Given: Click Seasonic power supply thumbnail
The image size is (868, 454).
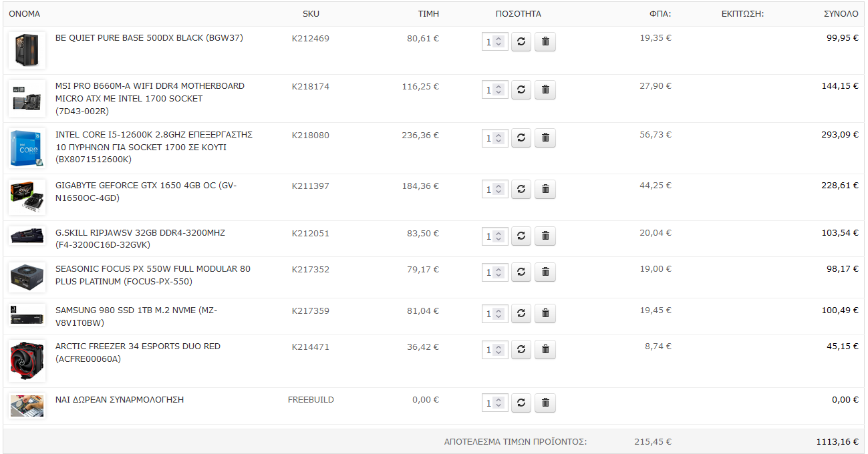Looking at the screenshot, I should click(x=27, y=276).
